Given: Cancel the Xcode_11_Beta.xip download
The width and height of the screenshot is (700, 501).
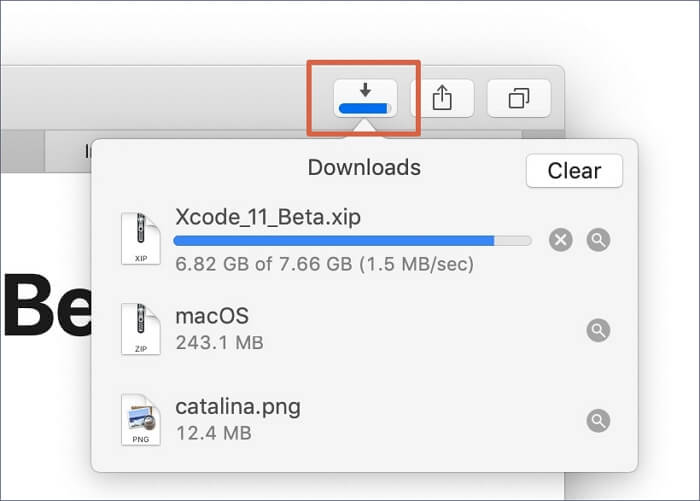Looking at the screenshot, I should click(561, 240).
